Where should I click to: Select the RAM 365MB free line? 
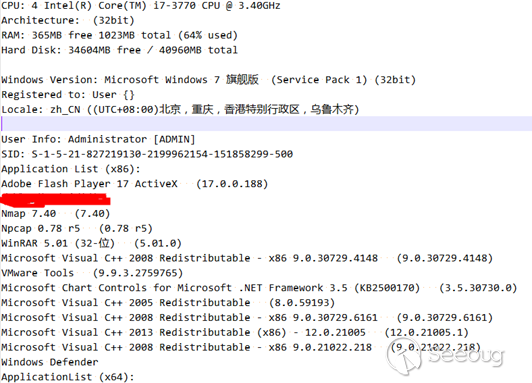[119, 35]
